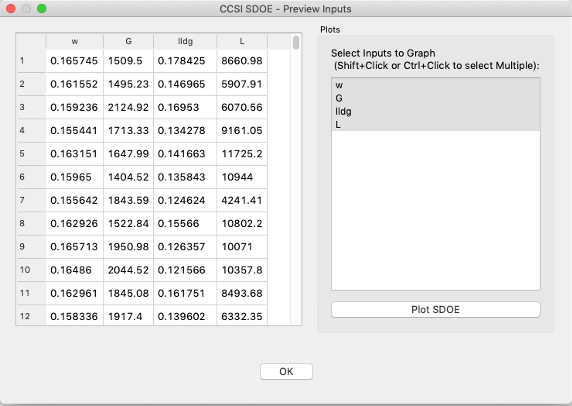Click cell value 1843.59
Viewport: 572px width, 406px height.
pos(128,200)
